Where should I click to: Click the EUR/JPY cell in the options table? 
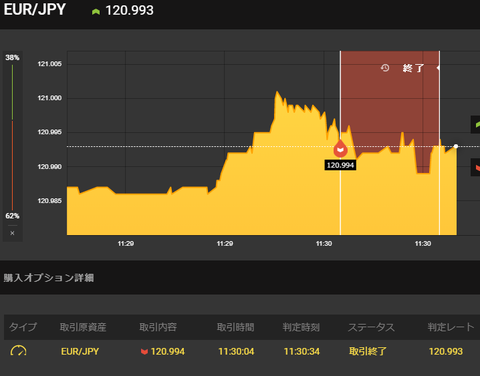tap(80, 351)
